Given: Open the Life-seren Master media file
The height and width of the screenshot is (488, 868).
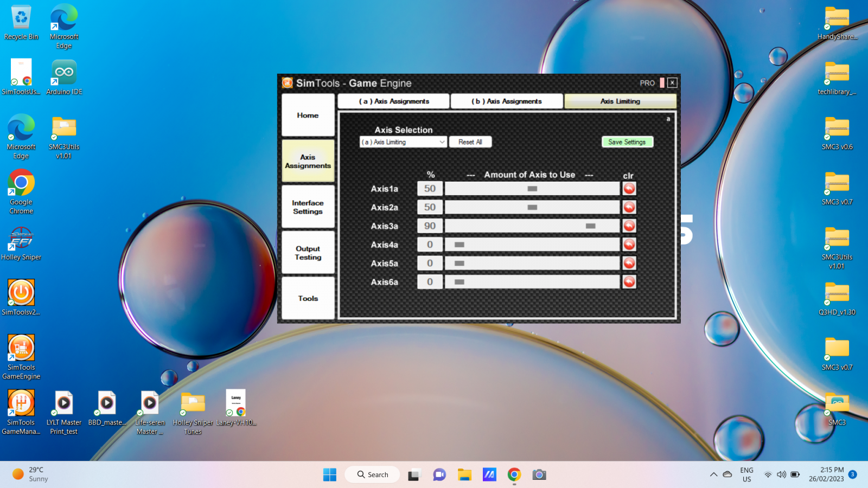Looking at the screenshot, I should tap(150, 413).
